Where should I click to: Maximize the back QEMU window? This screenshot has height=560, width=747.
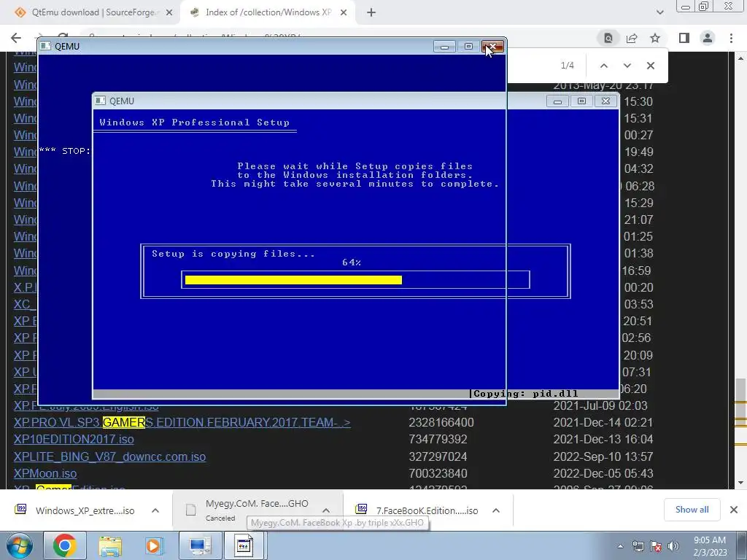pos(468,46)
